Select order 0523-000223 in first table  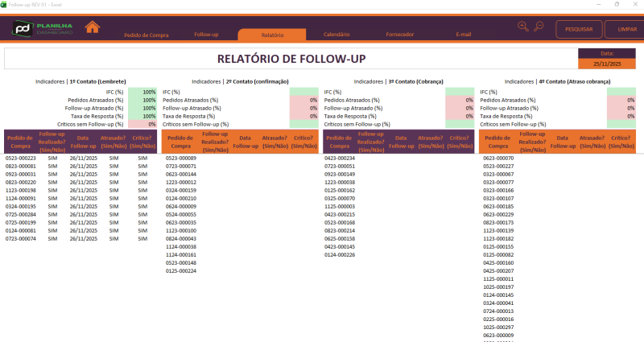point(20,159)
